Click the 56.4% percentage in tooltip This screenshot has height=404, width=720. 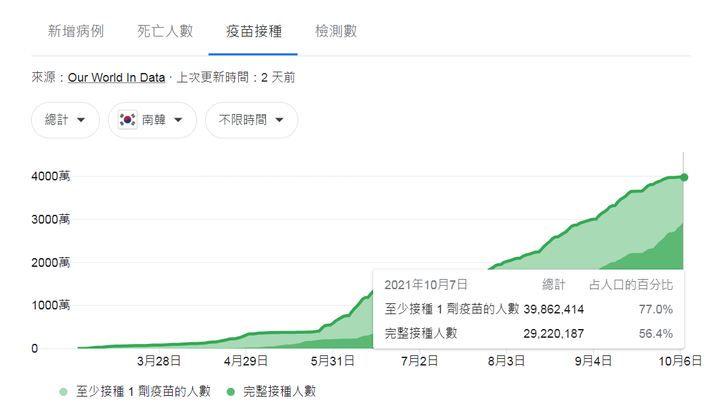click(x=656, y=334)
